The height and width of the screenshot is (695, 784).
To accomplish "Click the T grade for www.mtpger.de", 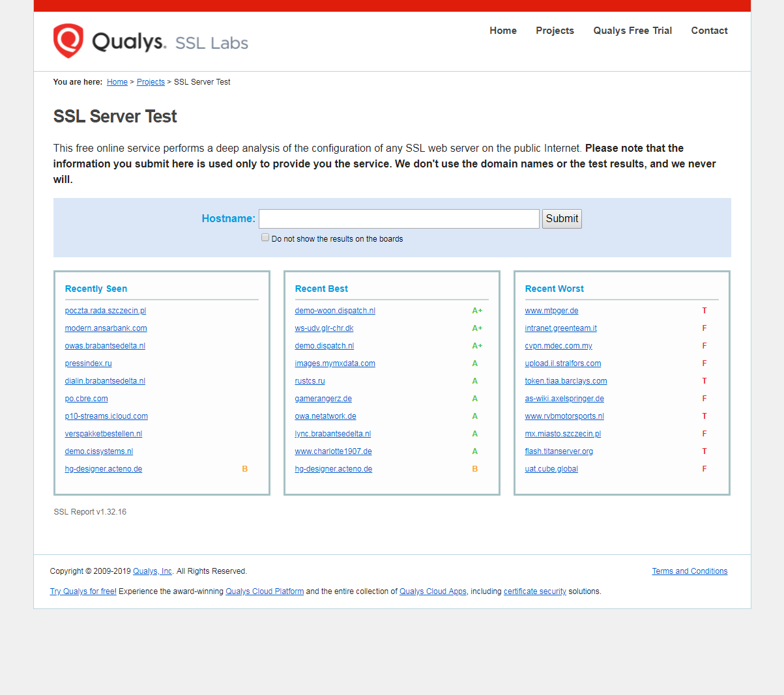I will click(704, 311).
